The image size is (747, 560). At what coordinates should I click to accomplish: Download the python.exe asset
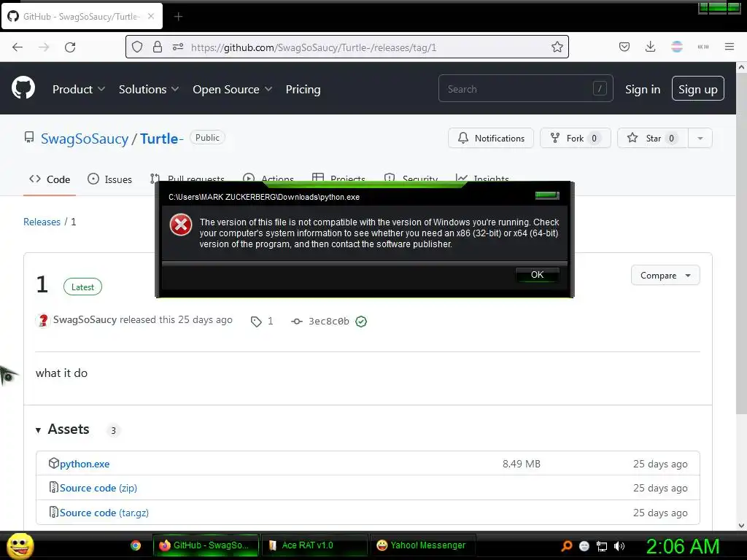(85, 464)
